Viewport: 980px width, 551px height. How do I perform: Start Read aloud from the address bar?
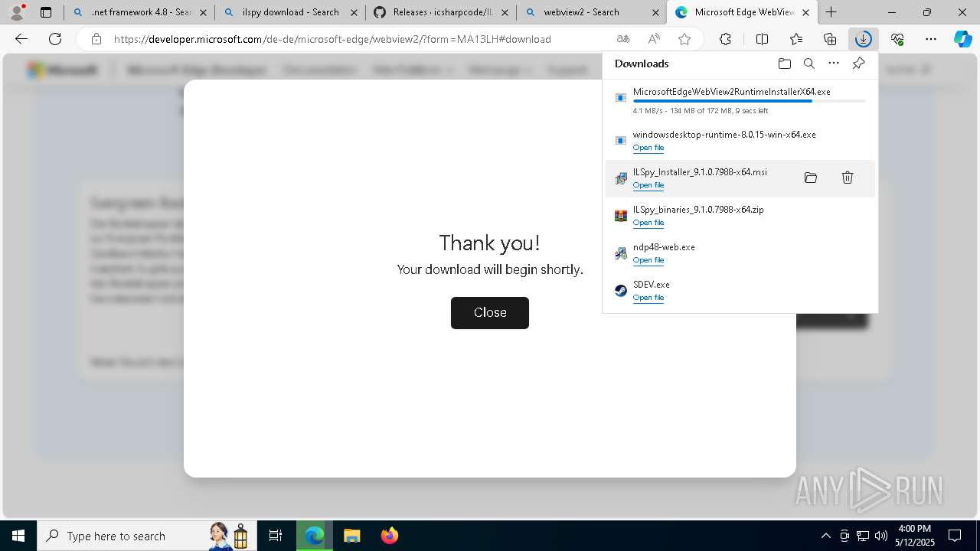click(x=654, y=39)
